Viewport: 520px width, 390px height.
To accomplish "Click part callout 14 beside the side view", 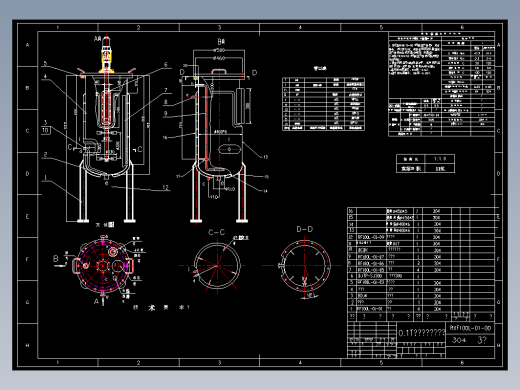I will (265, 191).
